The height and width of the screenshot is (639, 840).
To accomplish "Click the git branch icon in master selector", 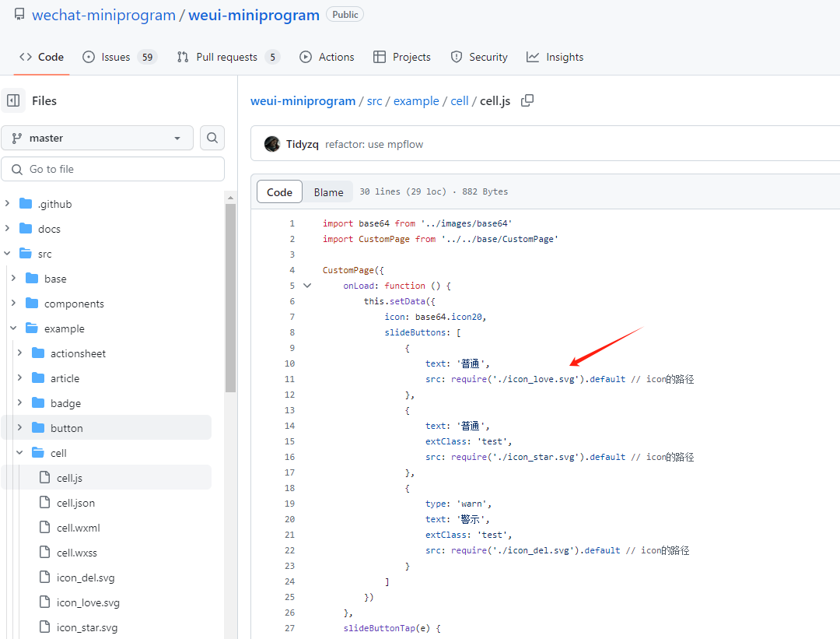I will coord(17,139).
